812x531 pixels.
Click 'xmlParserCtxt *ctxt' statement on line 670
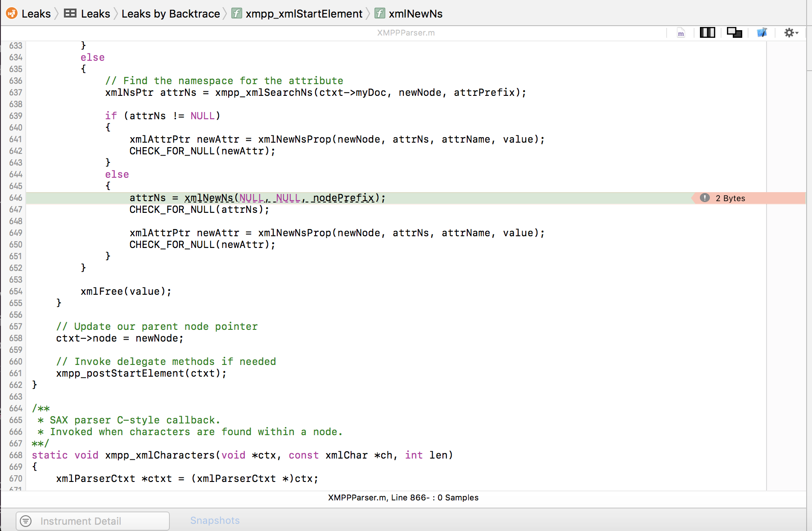click(187, 479)
